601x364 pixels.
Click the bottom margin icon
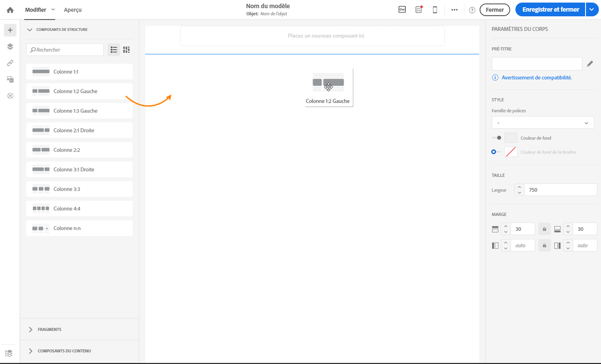coord(558,229)
